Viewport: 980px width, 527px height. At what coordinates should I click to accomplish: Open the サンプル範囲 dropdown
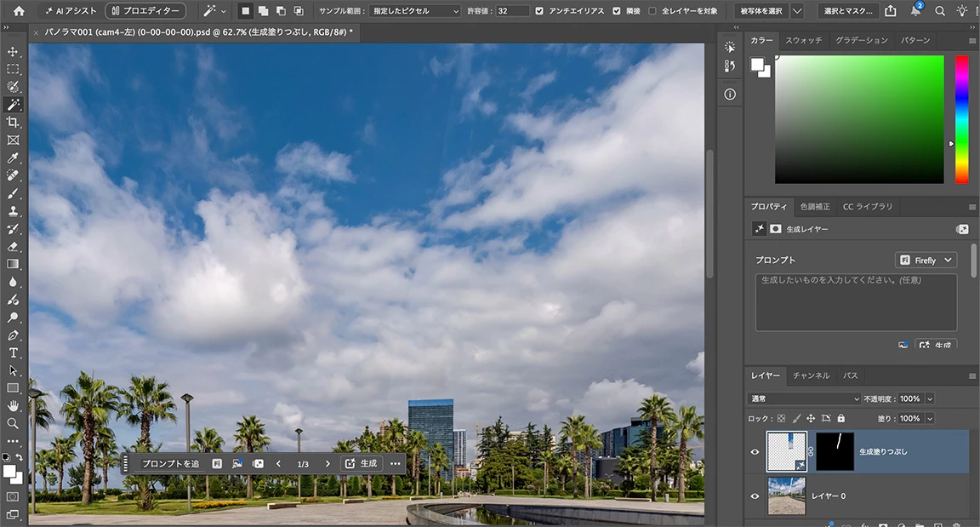click(416, 10)
